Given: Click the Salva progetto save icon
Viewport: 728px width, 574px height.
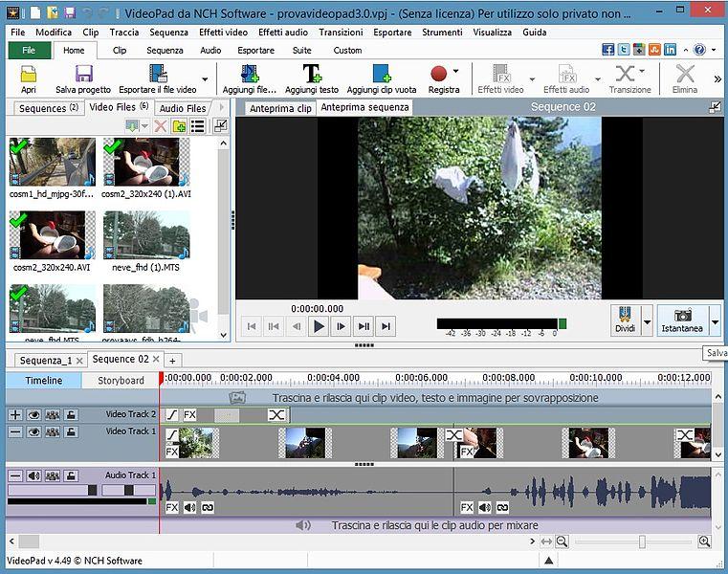Looking at the screenshot, I should click(x=83, y=75).
